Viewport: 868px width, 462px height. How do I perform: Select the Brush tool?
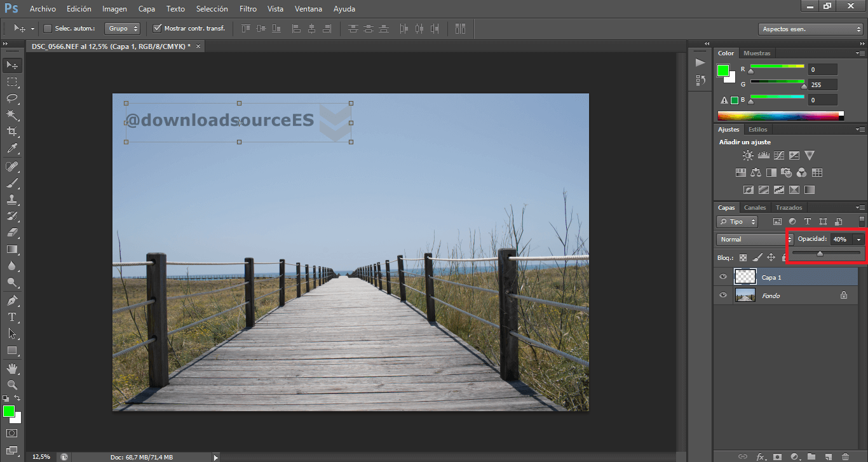[12, 183]
